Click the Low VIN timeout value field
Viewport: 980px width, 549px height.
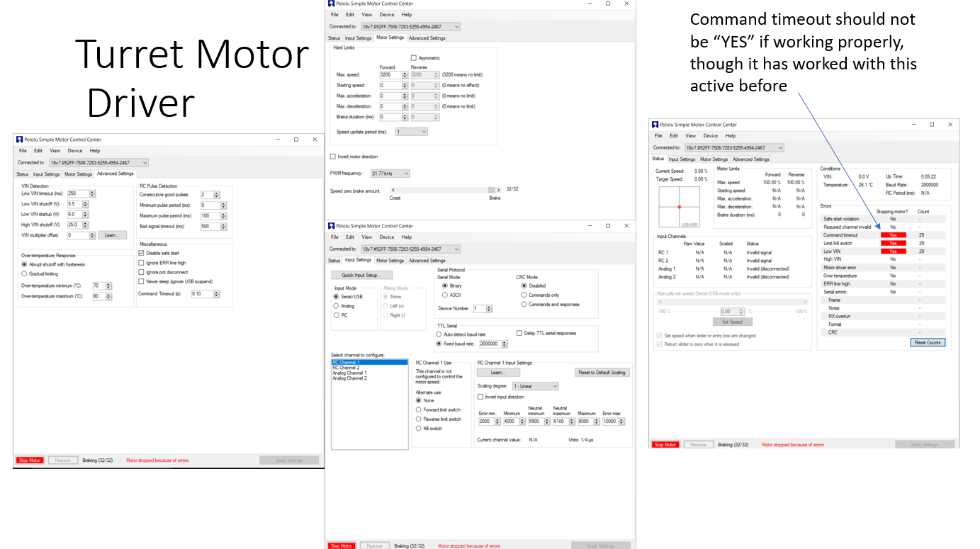[78, 194]
